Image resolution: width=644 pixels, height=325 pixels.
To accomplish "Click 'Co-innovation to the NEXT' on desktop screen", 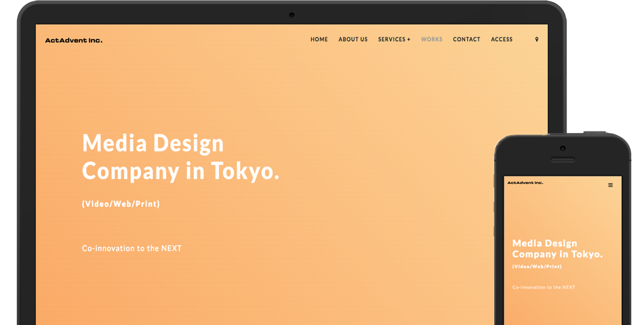I will pos(132,248).
